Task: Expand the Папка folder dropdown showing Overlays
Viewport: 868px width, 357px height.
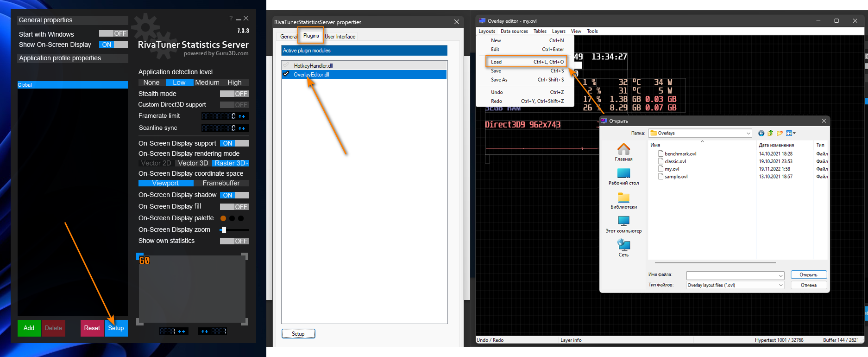Action: [748, 133]
